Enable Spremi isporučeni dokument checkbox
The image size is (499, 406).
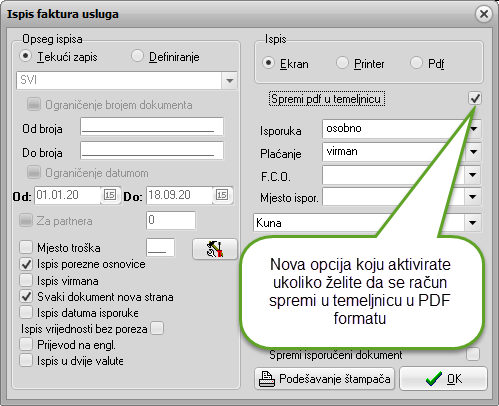click(x=473, y=354)
